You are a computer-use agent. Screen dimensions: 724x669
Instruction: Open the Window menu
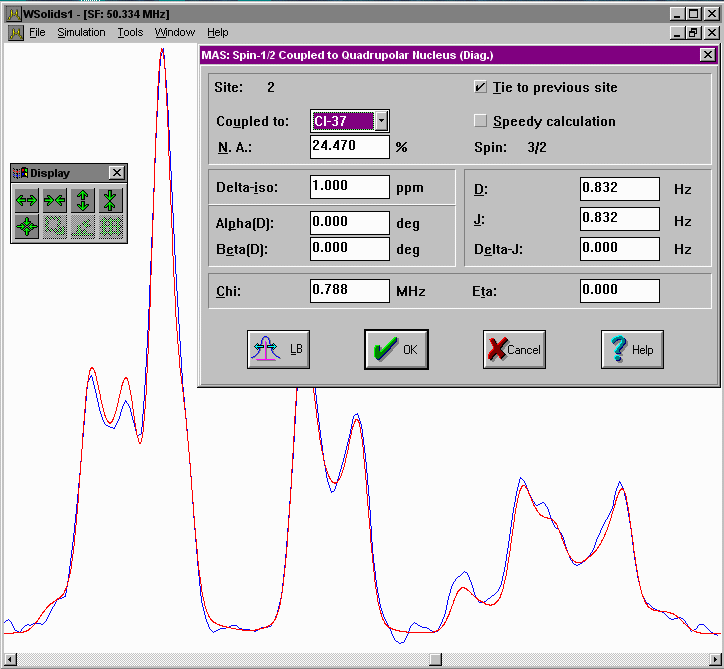[175, 32]
